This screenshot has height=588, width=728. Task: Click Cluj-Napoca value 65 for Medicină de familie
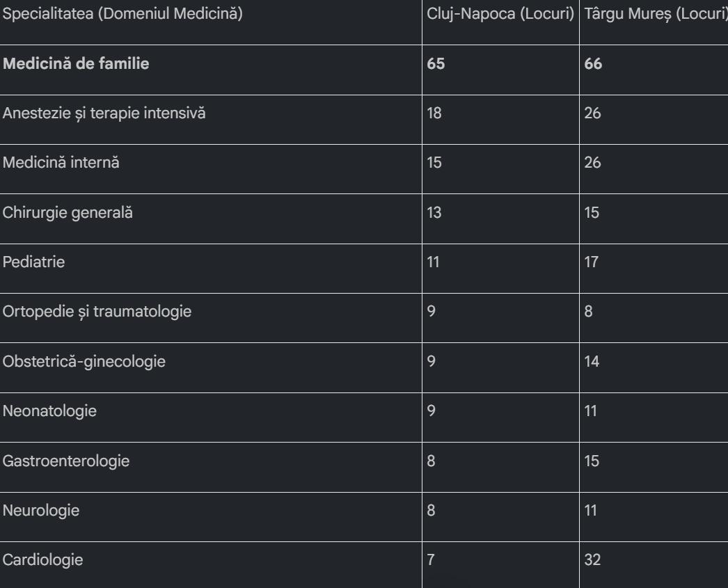tap(436, 65)
